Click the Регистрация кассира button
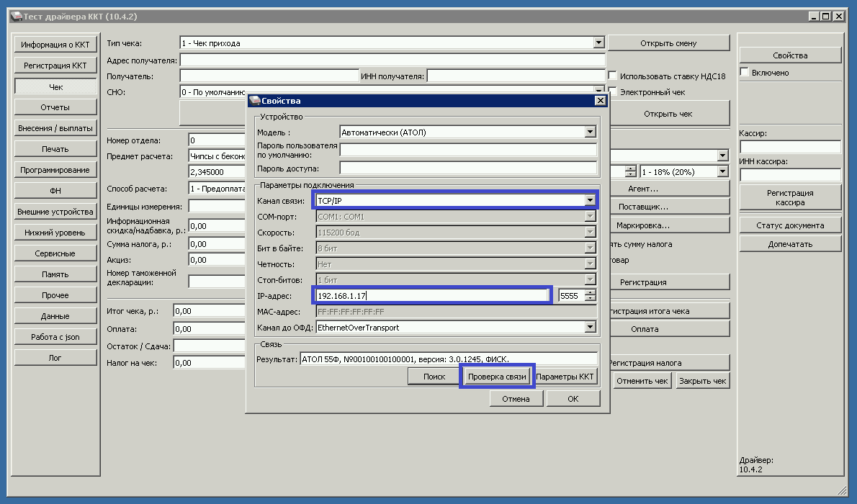The height and width of the screenshot is (504, 857). tap(790, 198)
